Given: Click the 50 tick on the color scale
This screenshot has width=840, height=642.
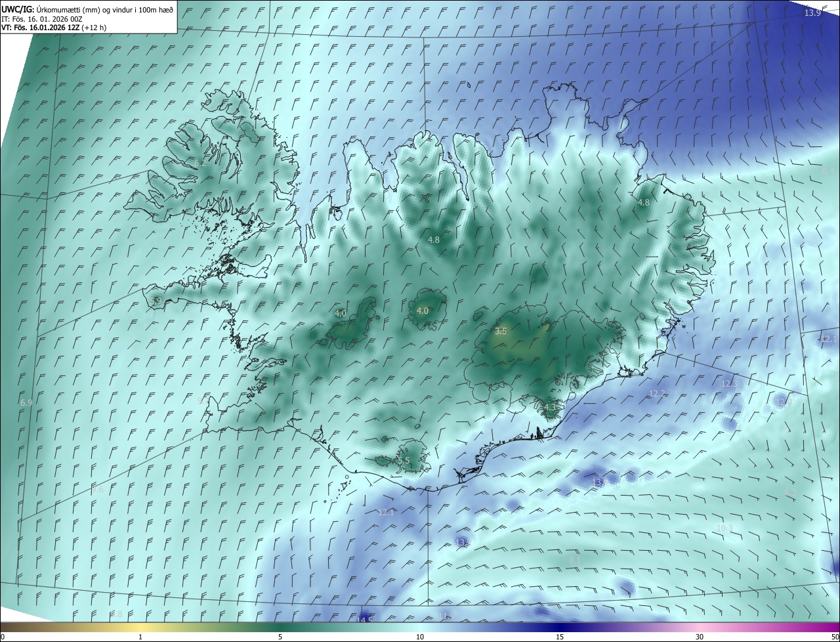Looking at the screenshot, I should point(835,637).
